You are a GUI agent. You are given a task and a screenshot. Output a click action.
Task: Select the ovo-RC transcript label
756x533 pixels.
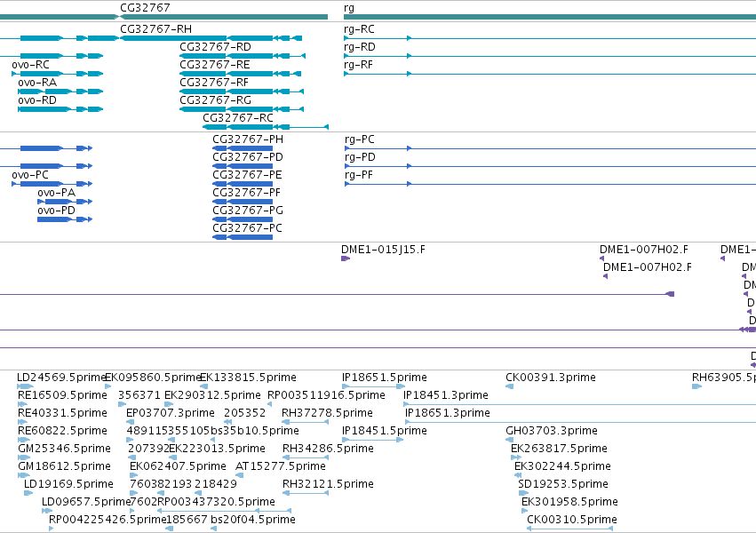(30, 65)
